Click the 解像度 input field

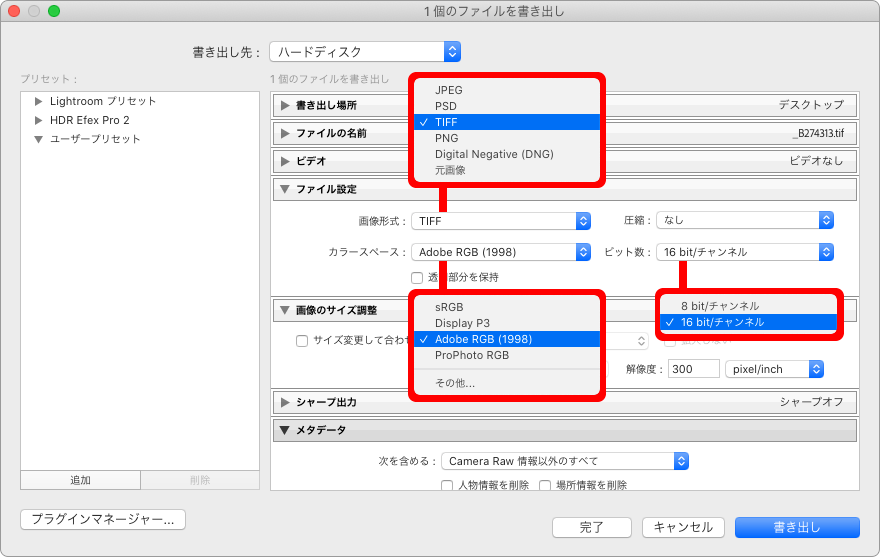tap(693, 369)
